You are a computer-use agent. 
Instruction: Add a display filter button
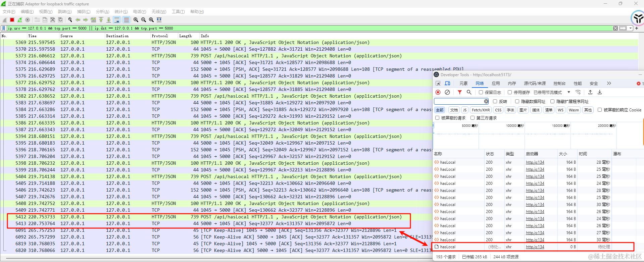[637, 28]
